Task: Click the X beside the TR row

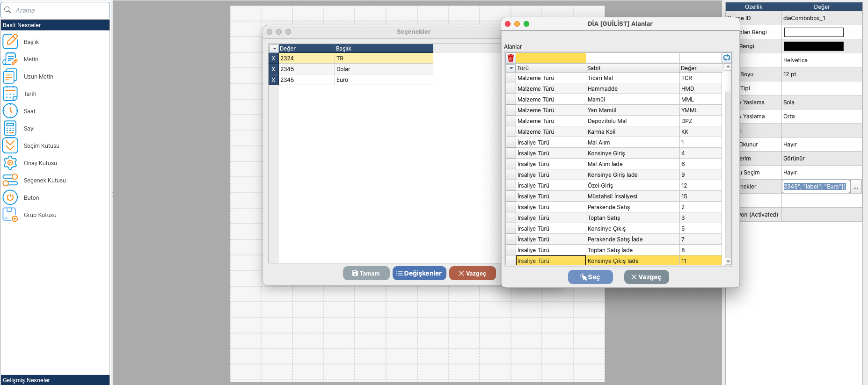Action: point(274,58)
